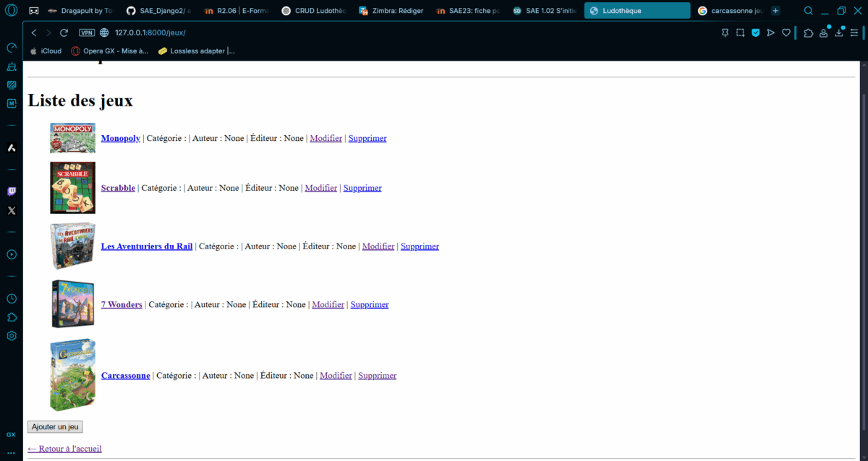Go back with the back arrow
The height and width of the screenshot is (461, 868).
pos(34,33)
